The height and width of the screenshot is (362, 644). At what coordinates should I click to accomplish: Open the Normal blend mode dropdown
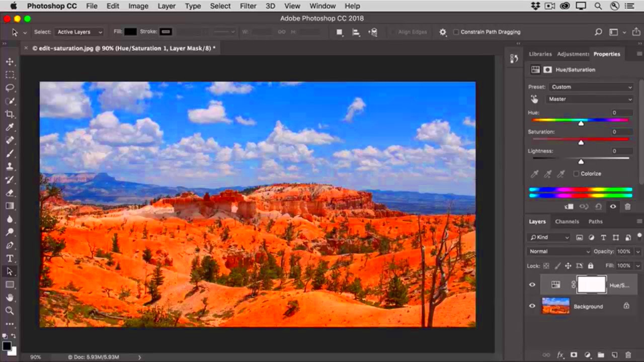point(558,251)
